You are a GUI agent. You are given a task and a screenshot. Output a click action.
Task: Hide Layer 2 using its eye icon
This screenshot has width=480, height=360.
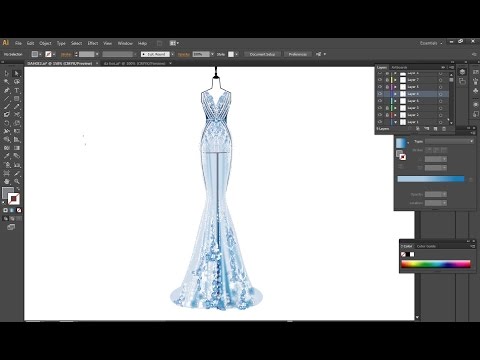380,115
